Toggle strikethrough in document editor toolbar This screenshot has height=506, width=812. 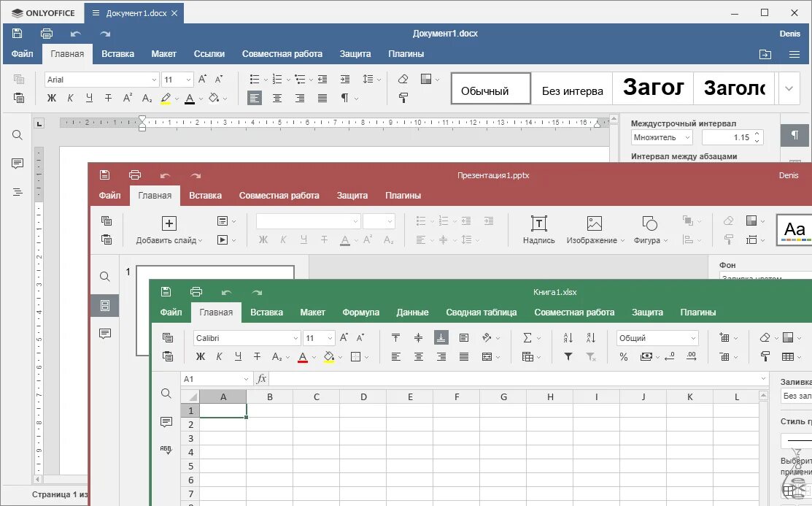108,98
